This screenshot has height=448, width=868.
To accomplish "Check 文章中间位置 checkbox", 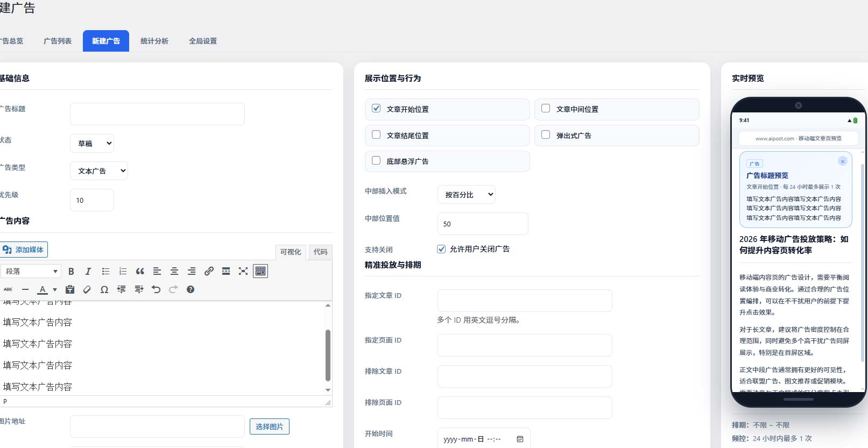I will (546, 108).
